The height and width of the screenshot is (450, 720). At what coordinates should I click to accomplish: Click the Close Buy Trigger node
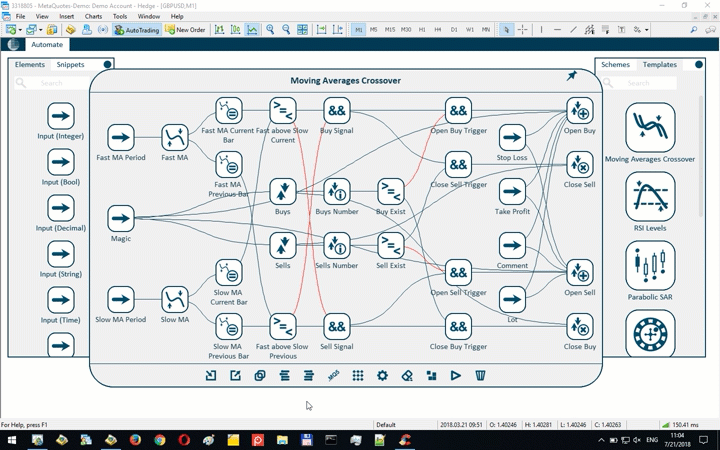458,326
